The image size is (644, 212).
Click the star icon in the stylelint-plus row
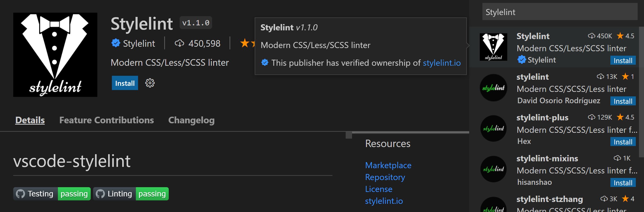click(x=620, y=117)
